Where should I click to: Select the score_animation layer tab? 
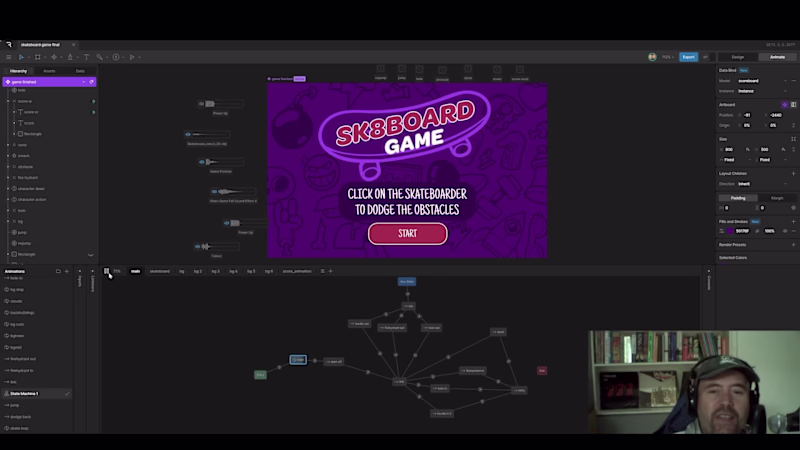coord(297,271)
